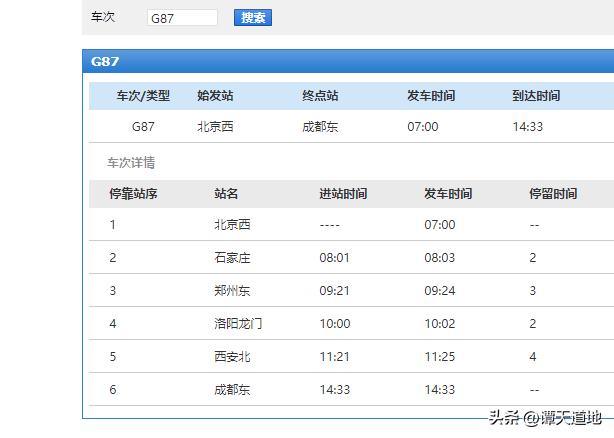Viewport: 614px width, 438px height.
Task: Select the 洛阳龙门 station name
Action: pyautogui.click(x=238, y=324)
